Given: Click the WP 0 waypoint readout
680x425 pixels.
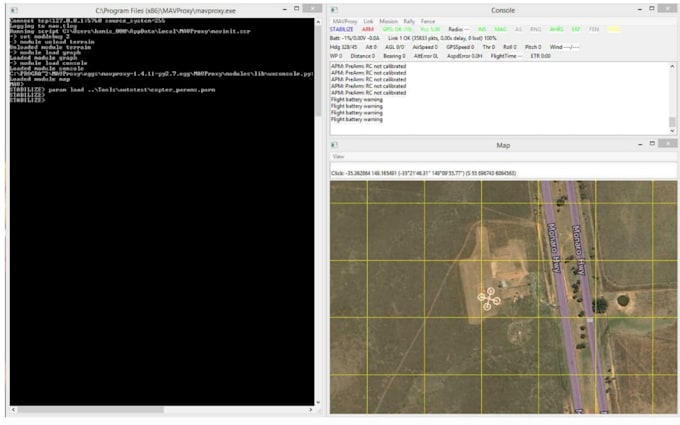Looking at the screenshot, I should [x=336, y=56].
